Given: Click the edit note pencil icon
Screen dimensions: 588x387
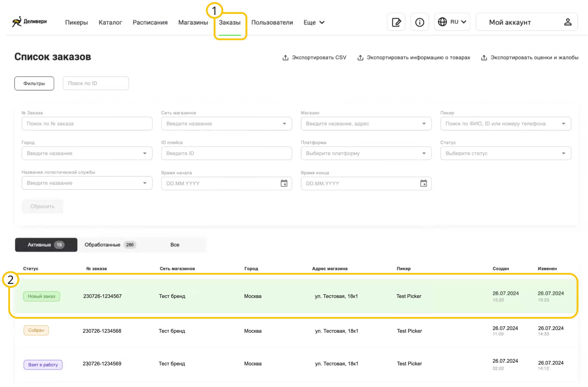Looking at the screenshot, I should pos(396,22).
